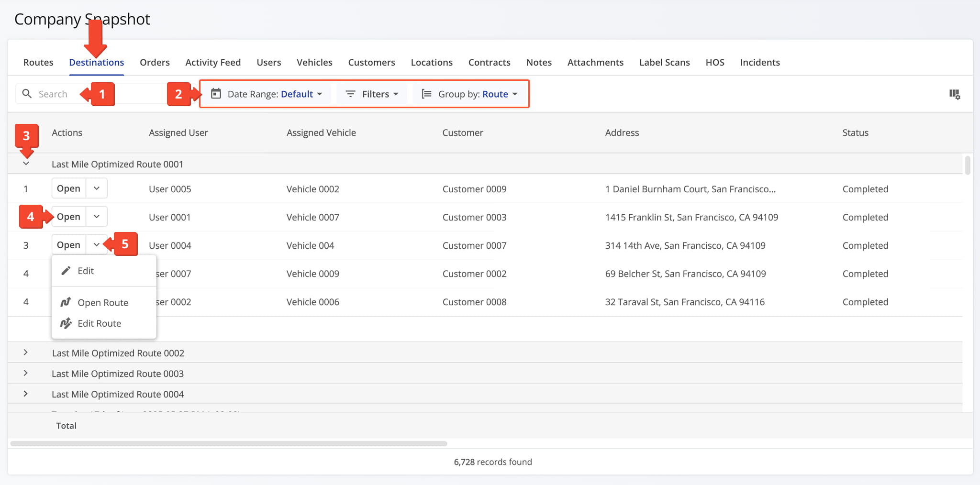This screenshot has width=980, height=485.
Task: Click address 1 Daniel Burnham Court
Action: [690, 189]
